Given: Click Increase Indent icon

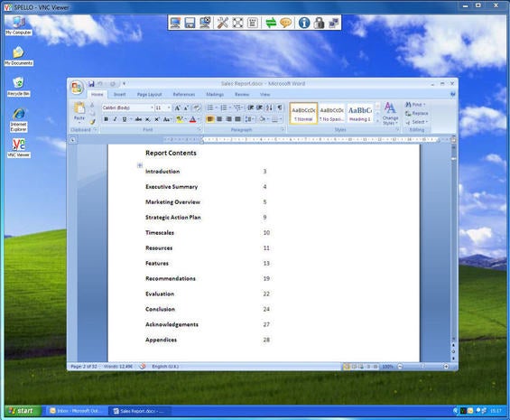Looking at the screenshot, I should coord(260,107).
